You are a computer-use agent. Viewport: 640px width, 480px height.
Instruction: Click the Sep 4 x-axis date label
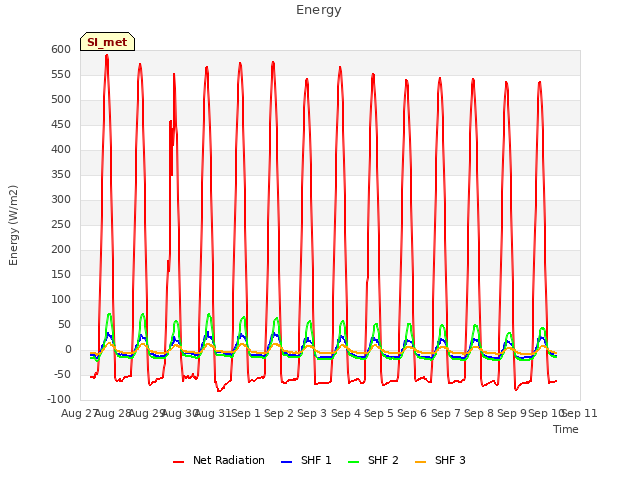coord(346,413)
